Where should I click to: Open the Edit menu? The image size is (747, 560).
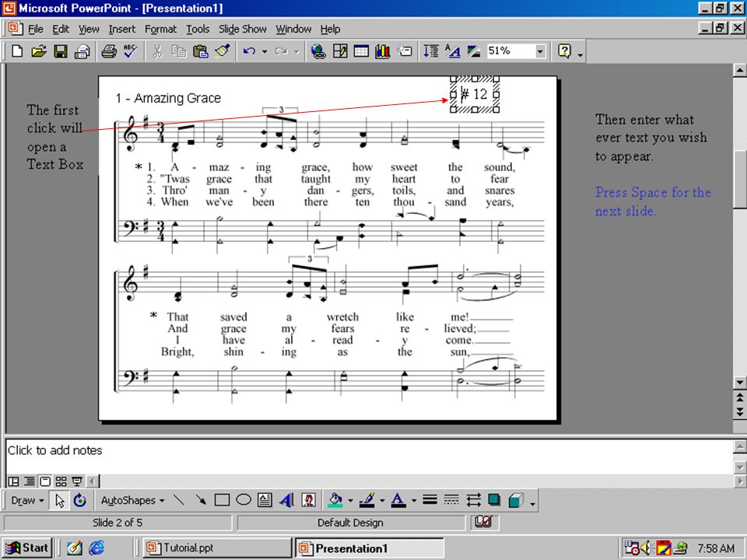61,29
